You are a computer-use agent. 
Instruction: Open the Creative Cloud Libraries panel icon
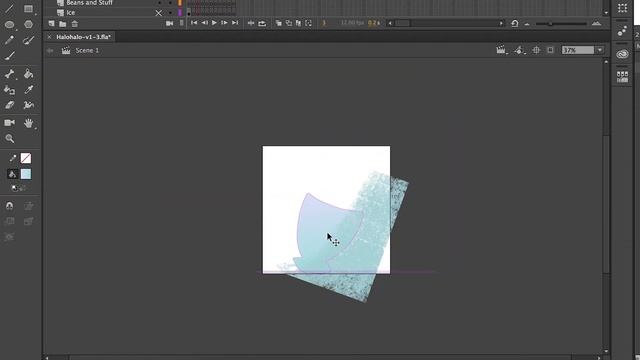[622, 54]
